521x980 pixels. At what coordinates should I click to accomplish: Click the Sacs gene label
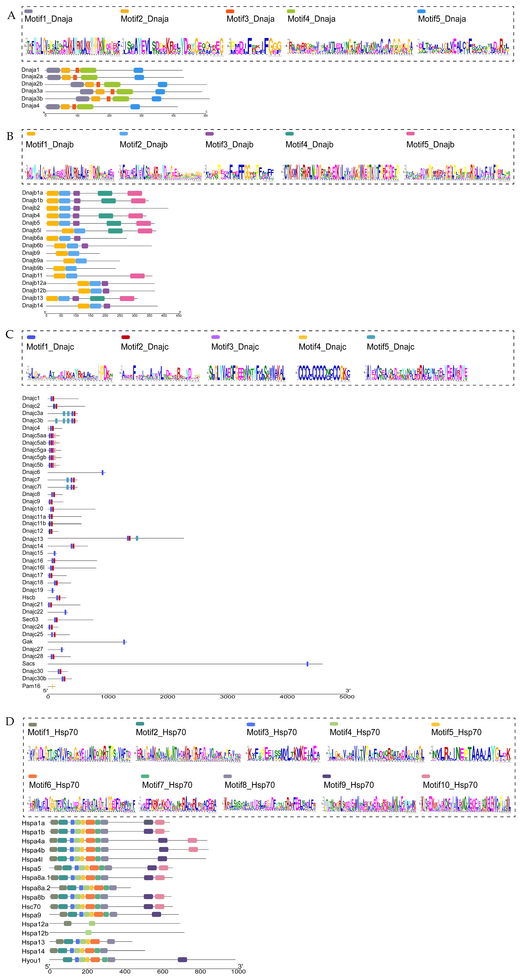pyautogui.click(x=28, y=664)
